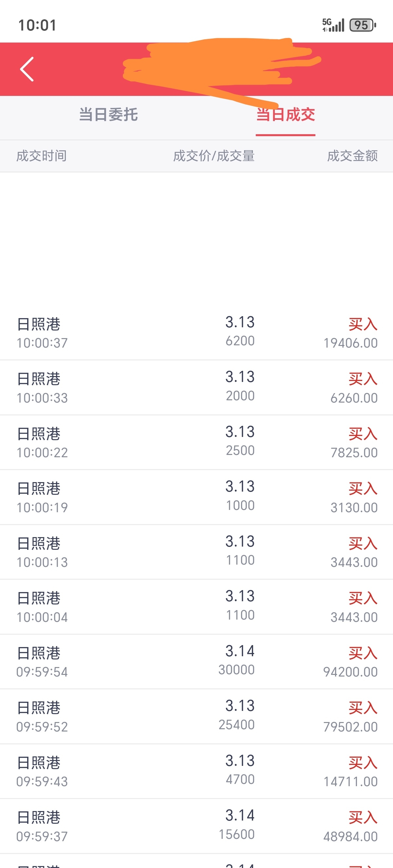Tap the 买入 label on 19406.00 trade
393x868 pixels.
pyautogui.click(x=363, y=324)
